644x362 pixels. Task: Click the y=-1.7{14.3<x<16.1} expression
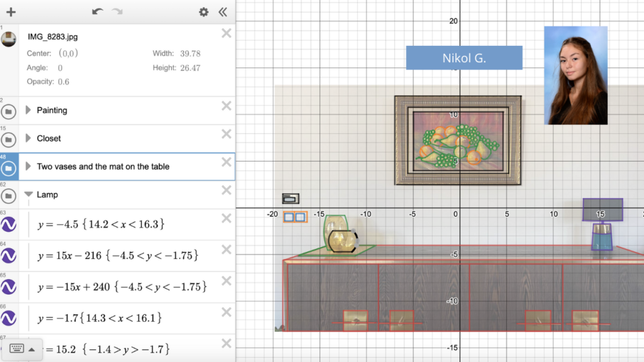click(100, 317)
